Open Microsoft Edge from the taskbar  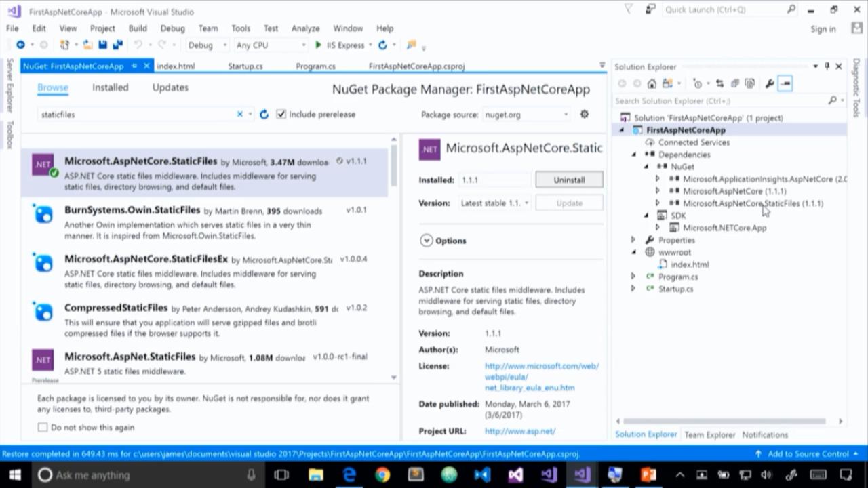coord(349,474)
